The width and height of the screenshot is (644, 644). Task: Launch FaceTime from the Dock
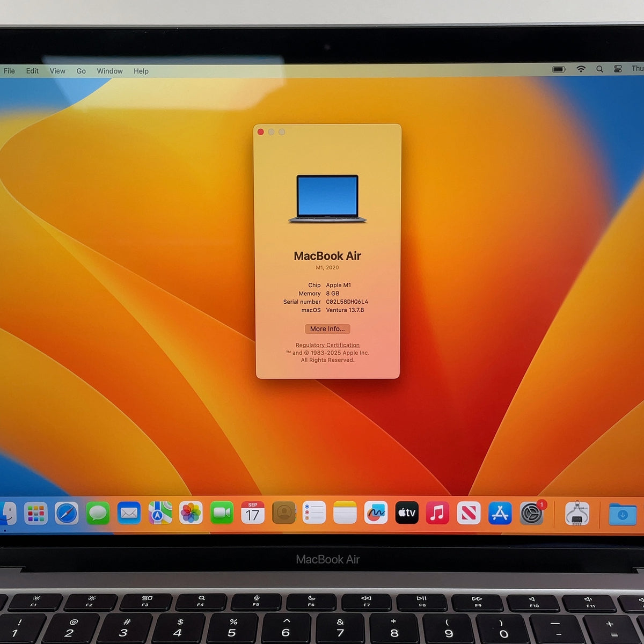pos(222,513)
